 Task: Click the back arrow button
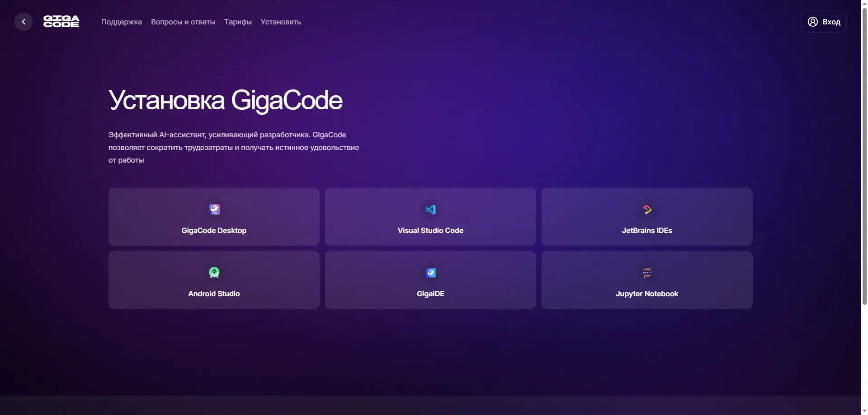point(24,22)
